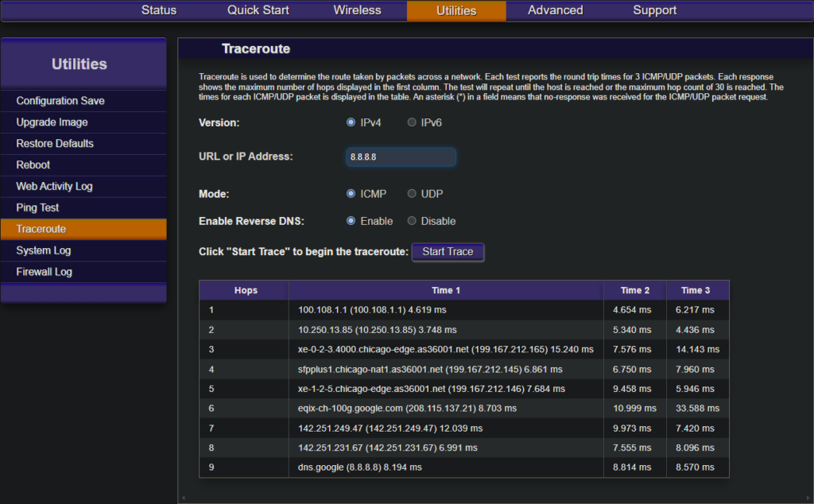The height and width of the screenshot is (504, 814).
Task: Select the IPv6 version radio button
Action: [412, 122]
